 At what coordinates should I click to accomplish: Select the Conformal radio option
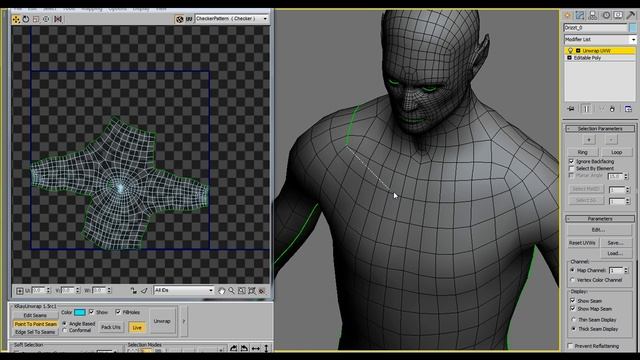point(64,330)
